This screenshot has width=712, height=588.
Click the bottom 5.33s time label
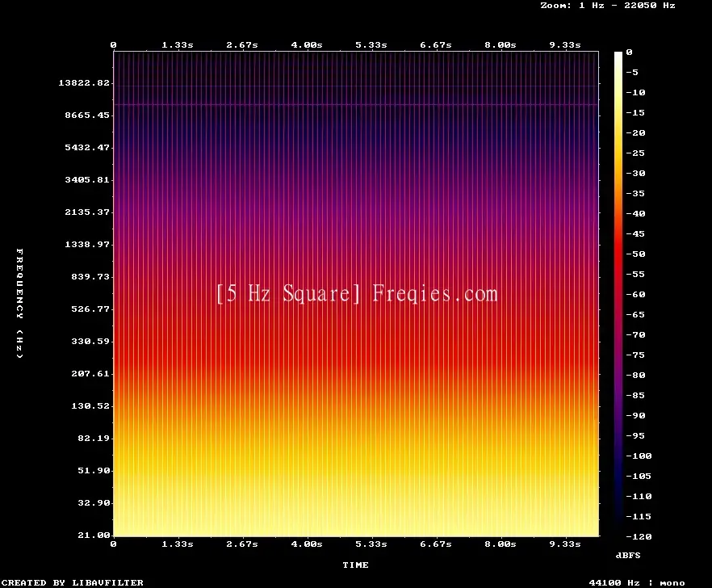pos(371,544)
